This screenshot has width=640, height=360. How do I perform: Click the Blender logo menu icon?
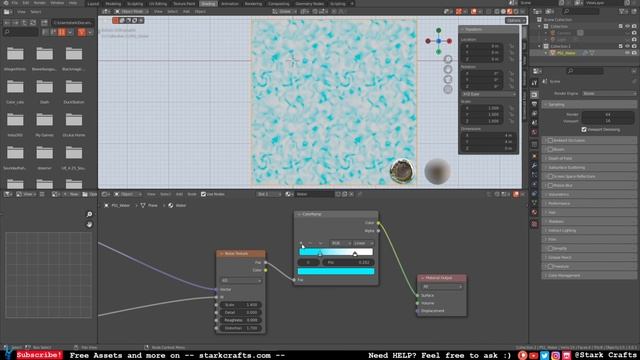tap(5, 3)
